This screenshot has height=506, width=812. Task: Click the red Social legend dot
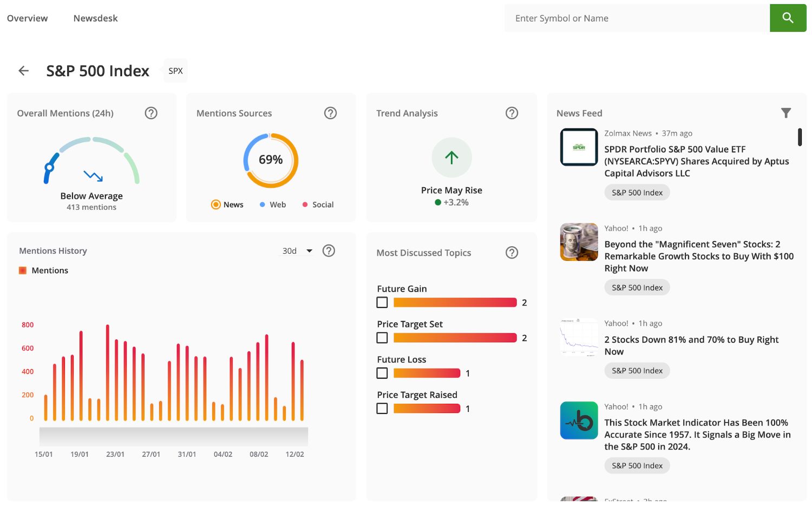[x=305, y=205]
